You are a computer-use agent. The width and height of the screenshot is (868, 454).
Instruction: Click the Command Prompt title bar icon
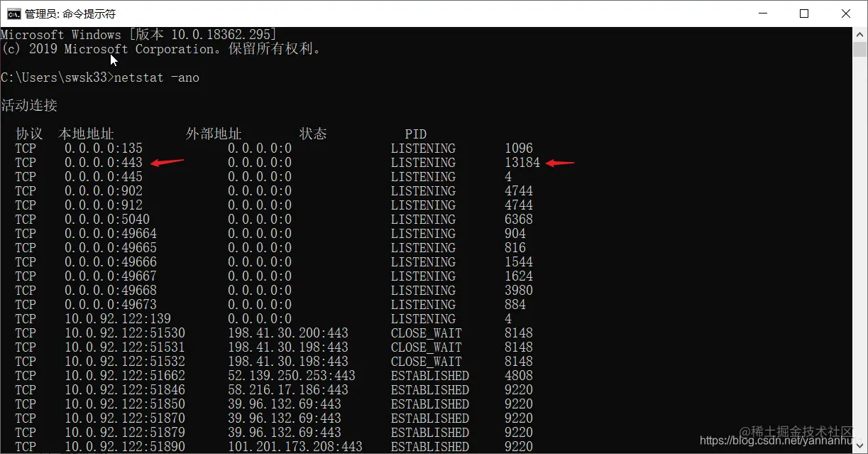(x=13, y=13)
